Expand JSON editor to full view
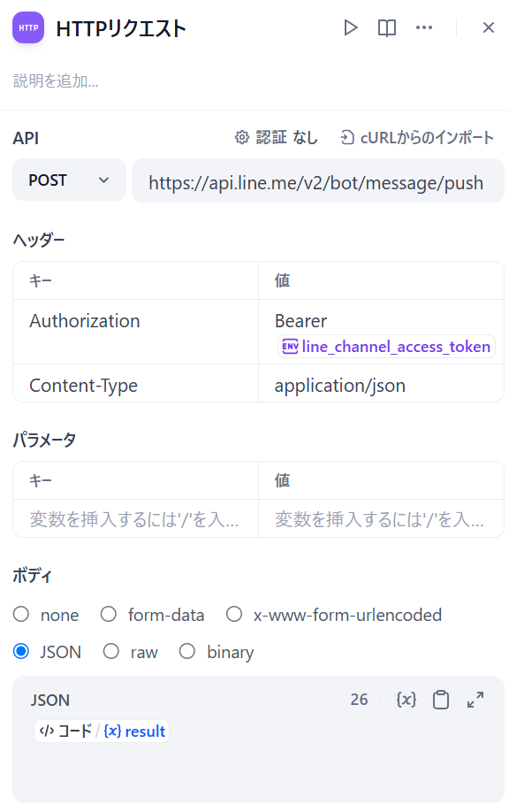This screenshot has height=812, width=509. [475, 700]
